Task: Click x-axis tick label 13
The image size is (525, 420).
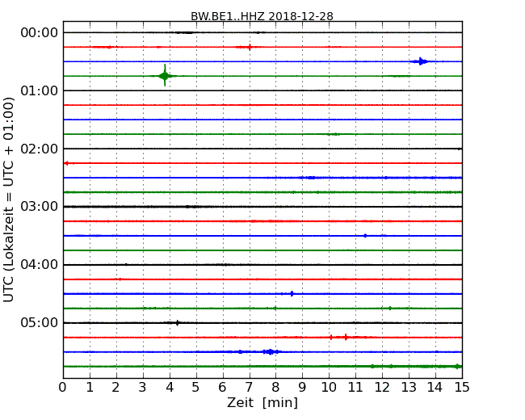Action: tap(409, 388)
